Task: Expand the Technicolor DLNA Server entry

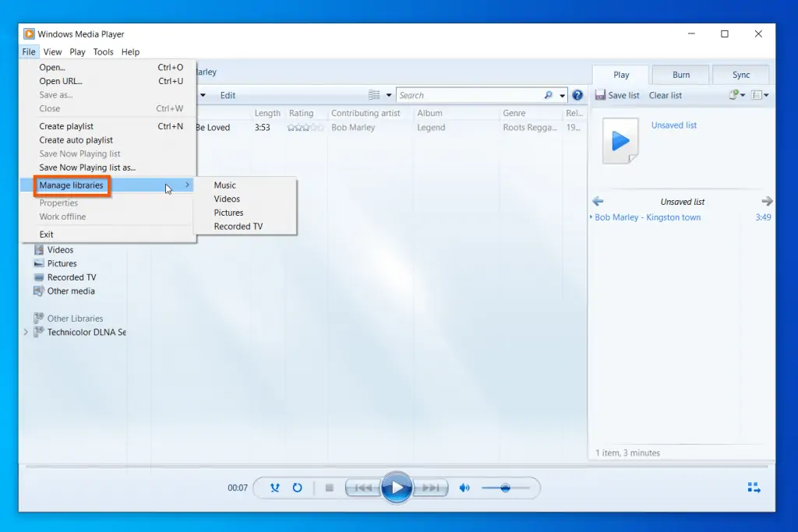Action: pos(24,332)
